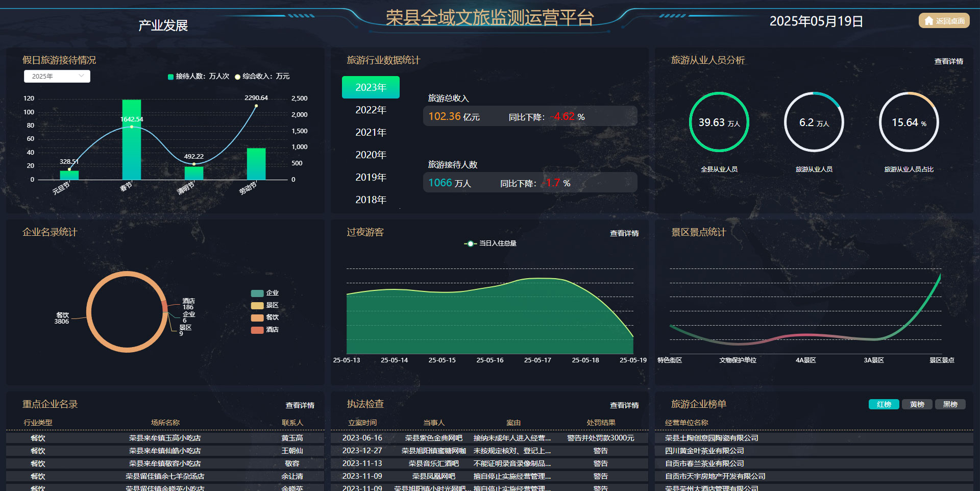This screenshot has width=980, height=491.
Task: Open 查看详情 for 过夜游客
Action: pyautogui.click(x=624, y=233)
